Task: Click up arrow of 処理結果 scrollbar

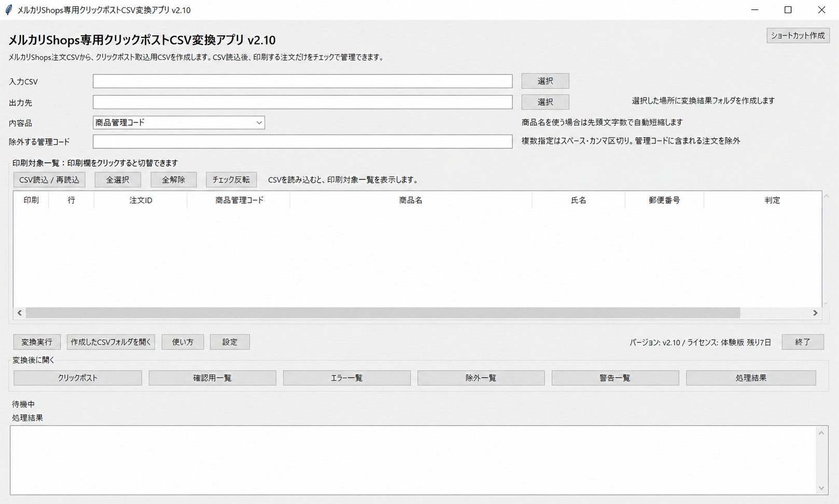Action: coord(821,433)
